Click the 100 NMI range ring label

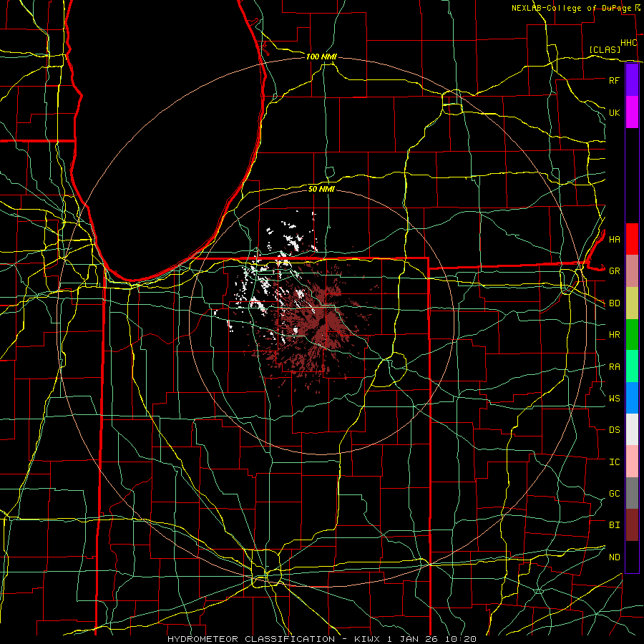click(x=321, y=57)
